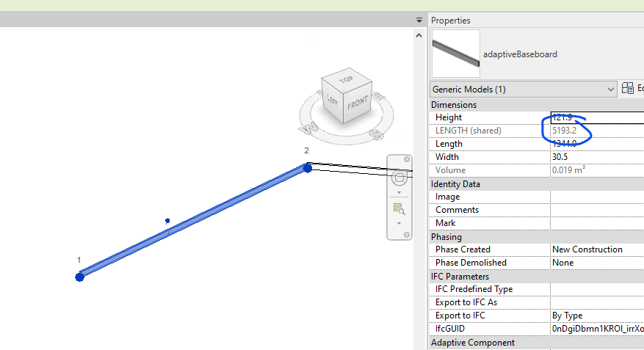Collapse the IFC Parameters section header

(537, 276)
